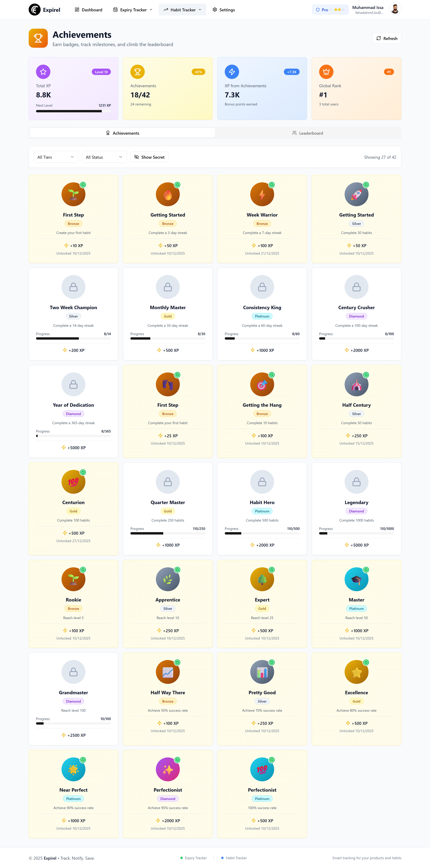Click the orange crown Global Rank icon
Image resolution: width=430 pixels, height=868 pixels.
coord(326,71)
